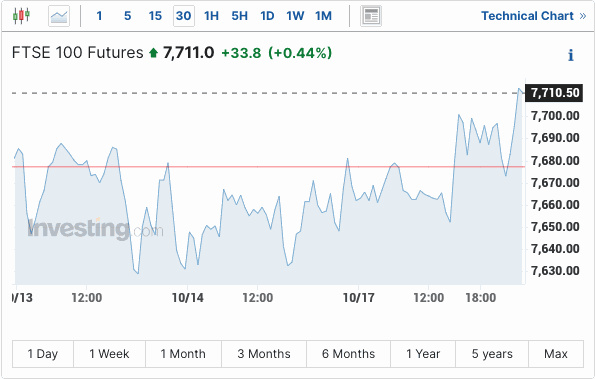Click the blue info icon
Viewport: 595px width, 379px height.
coord(570,55)
